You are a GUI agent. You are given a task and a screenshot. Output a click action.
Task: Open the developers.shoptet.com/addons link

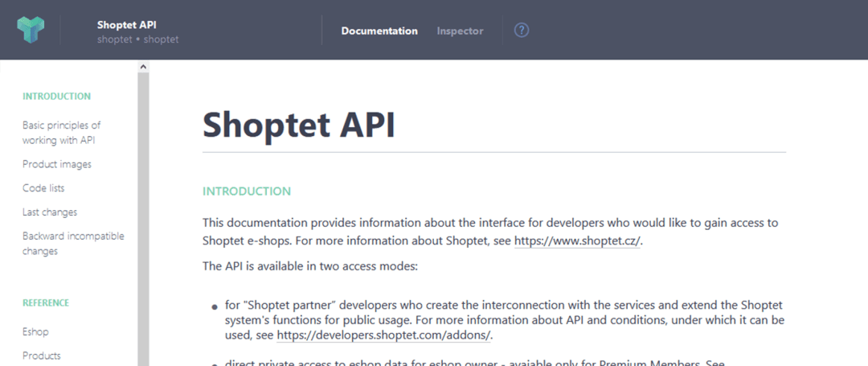pyautogui.click(x=383, y=335)
